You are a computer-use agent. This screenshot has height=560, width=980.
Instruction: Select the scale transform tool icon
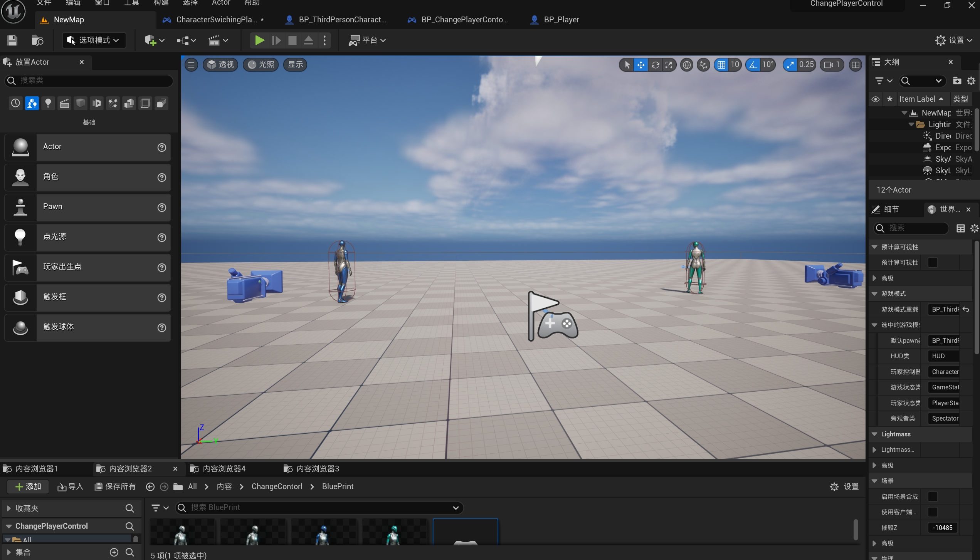[669, 65]
